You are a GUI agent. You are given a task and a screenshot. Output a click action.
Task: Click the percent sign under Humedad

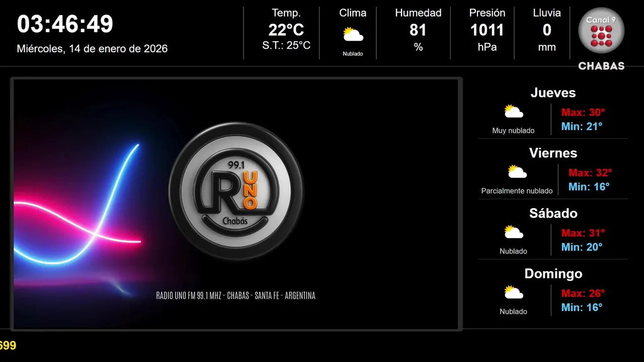point(418,47)
